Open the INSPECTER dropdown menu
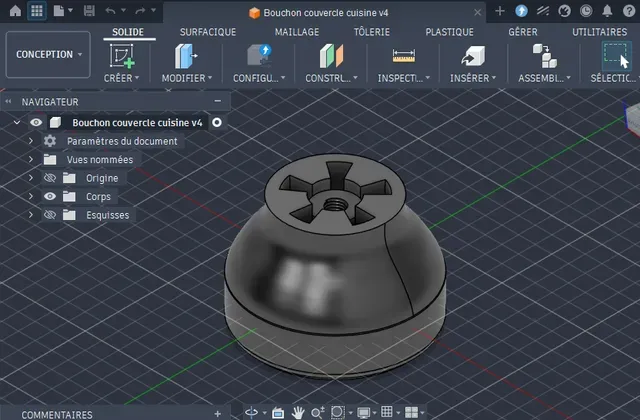 point(404,78)
